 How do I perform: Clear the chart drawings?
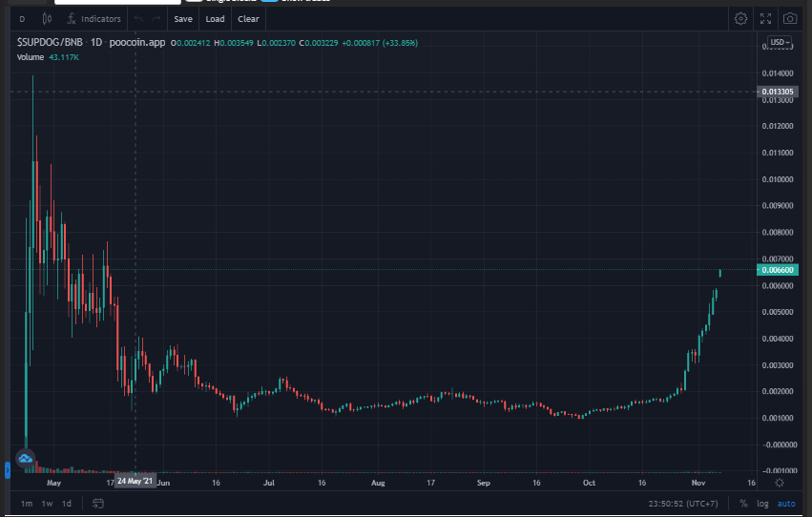(248, 19)
